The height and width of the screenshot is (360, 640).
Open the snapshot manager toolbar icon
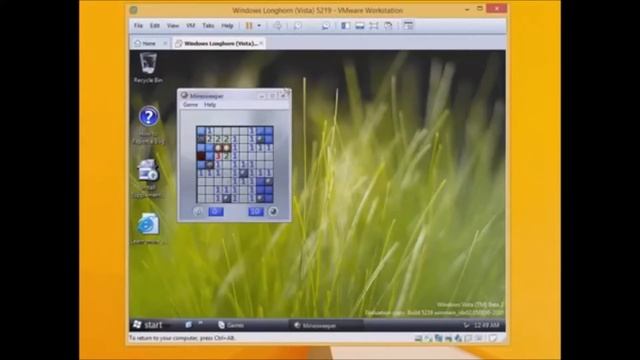325,26
